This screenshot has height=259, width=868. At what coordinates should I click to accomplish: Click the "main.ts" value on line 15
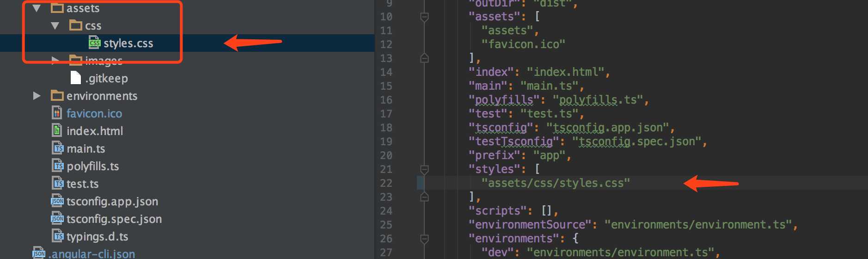click(550, 86)
